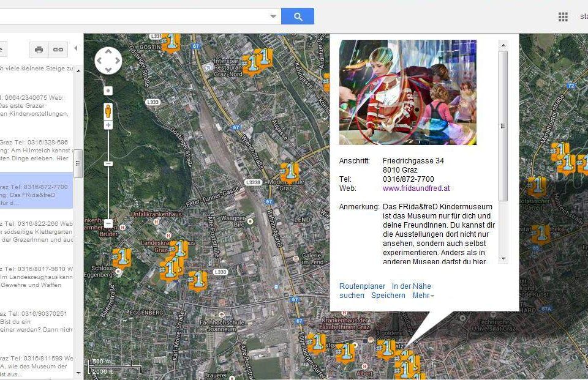
Task: Open the Mehr dropdown in info window
Action: click(423, 296)
